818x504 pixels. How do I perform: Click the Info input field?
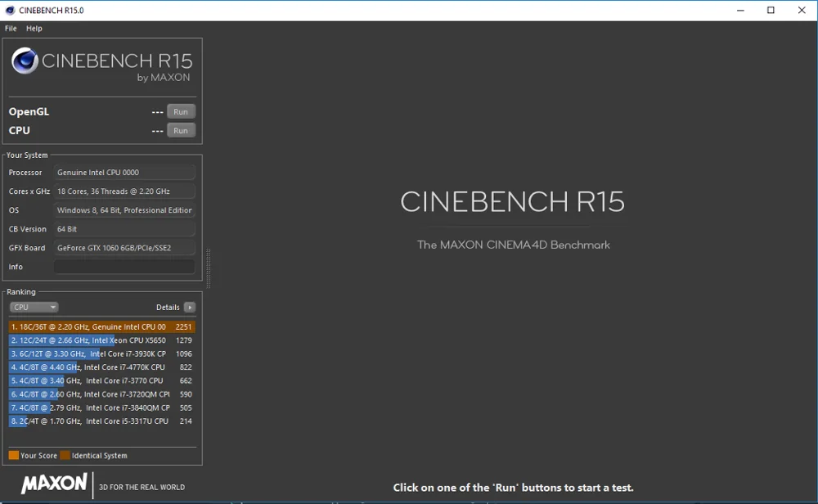(x=124, y=267)
